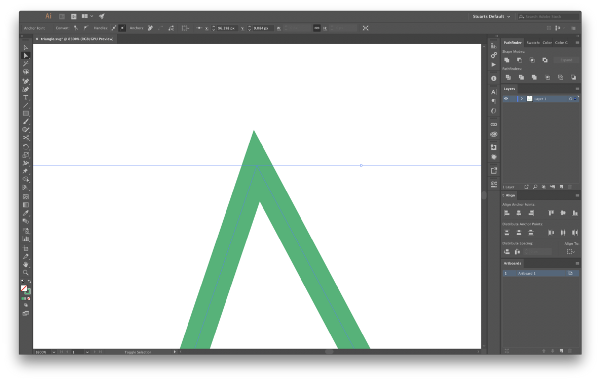Toggle the Layer 1 lock column
This screenshot has height=381, width=600.
click(x=512, y=99)
